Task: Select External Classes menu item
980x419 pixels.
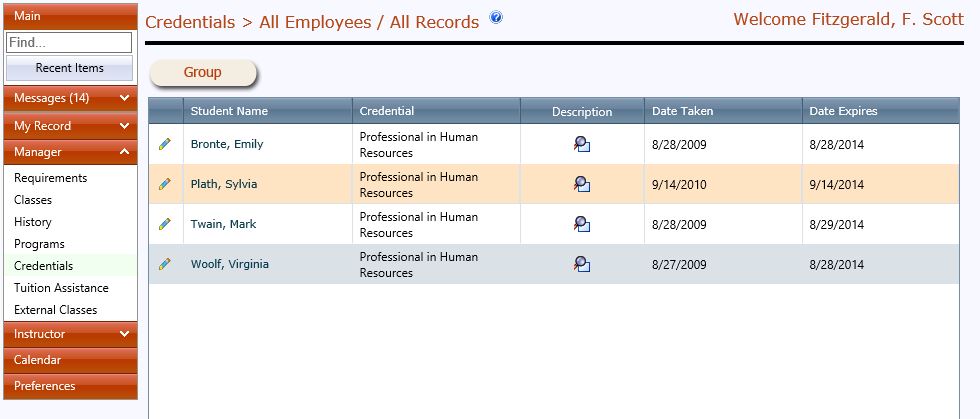Action: tap(56, 310)
